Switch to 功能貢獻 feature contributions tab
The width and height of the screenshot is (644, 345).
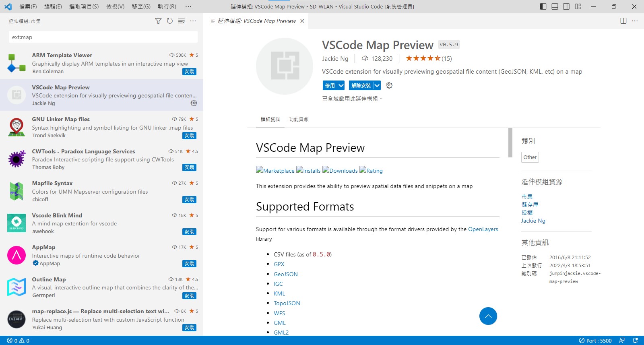click(299, 120)
